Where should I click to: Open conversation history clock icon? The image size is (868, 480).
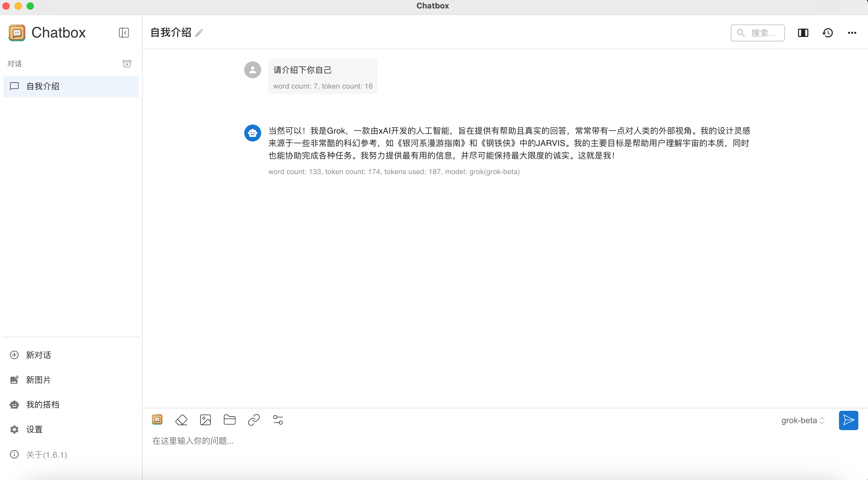click(x=828, y=33)
